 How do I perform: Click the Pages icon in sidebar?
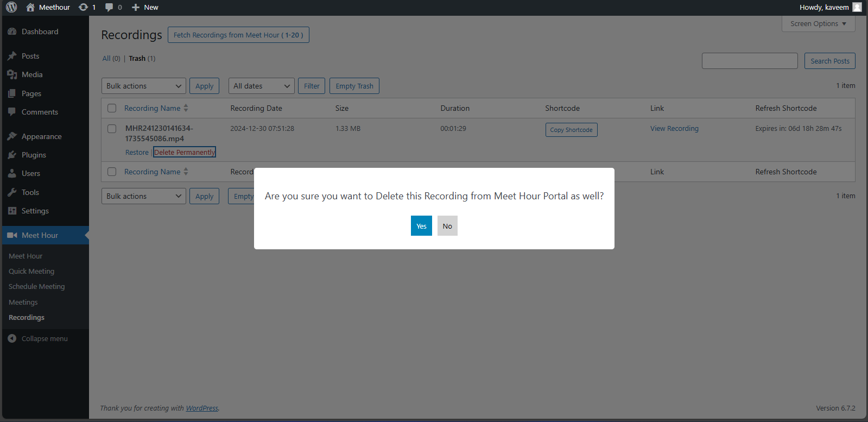click(x=12, y=93)
